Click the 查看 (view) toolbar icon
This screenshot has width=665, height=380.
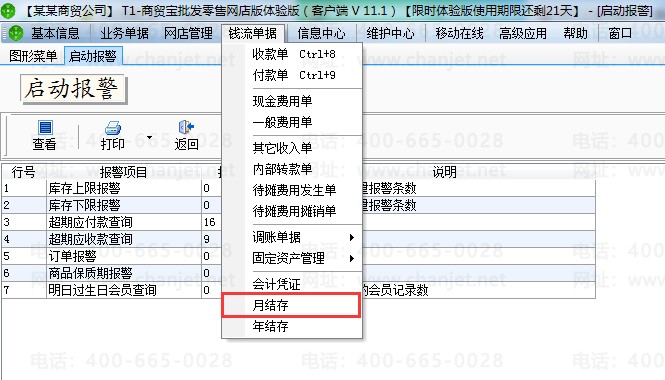[x=45, y=127]
